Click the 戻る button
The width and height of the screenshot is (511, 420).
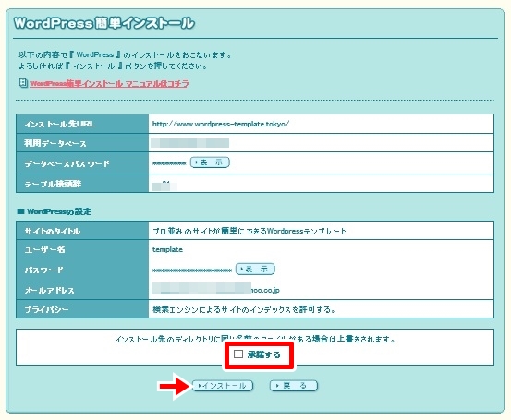click(294, 386)
